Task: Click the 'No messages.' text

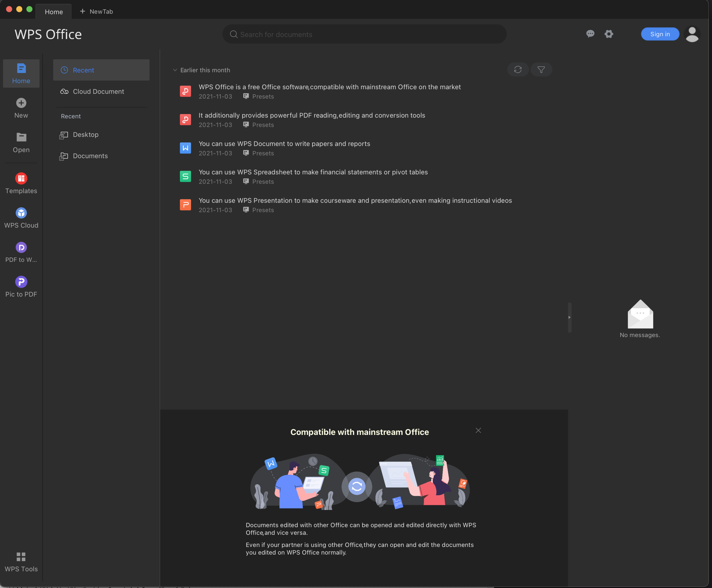Action: (x=640, y=335)
